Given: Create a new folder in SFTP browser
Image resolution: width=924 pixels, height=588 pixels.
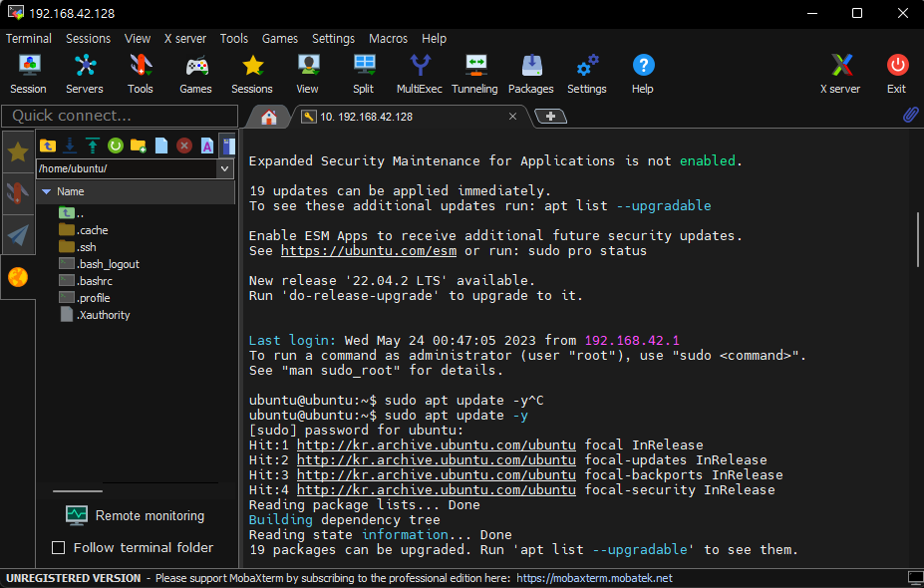Looking at the screenshot, I should click(138, 145).
